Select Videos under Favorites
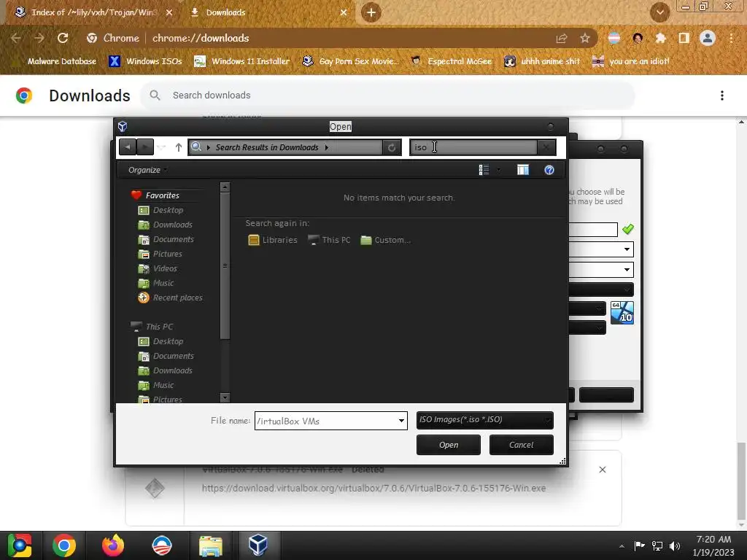747x560 pixels. pyautogui.click(x=158, y=268)
